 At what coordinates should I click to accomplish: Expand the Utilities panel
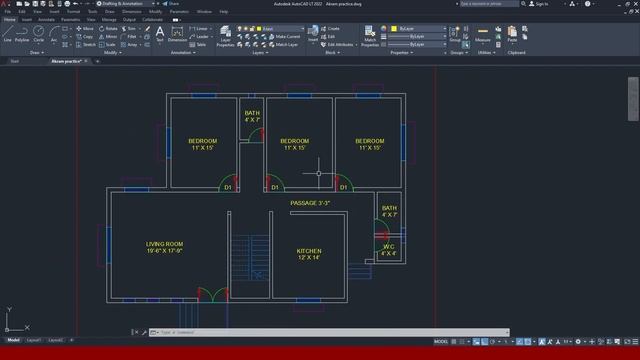487,53
